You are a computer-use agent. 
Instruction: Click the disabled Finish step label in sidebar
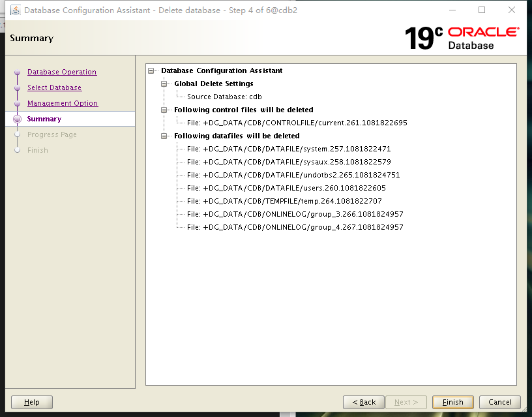pos(38,150)
